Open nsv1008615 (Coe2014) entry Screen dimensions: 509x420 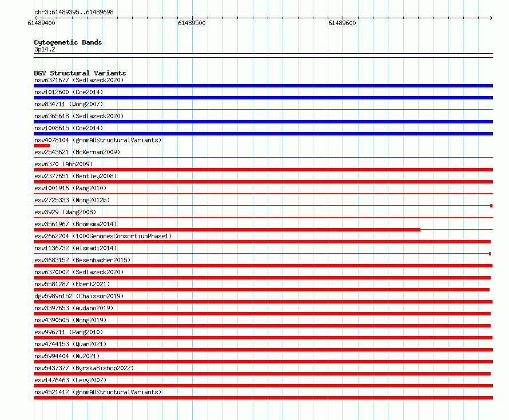(x=69, y=128)
